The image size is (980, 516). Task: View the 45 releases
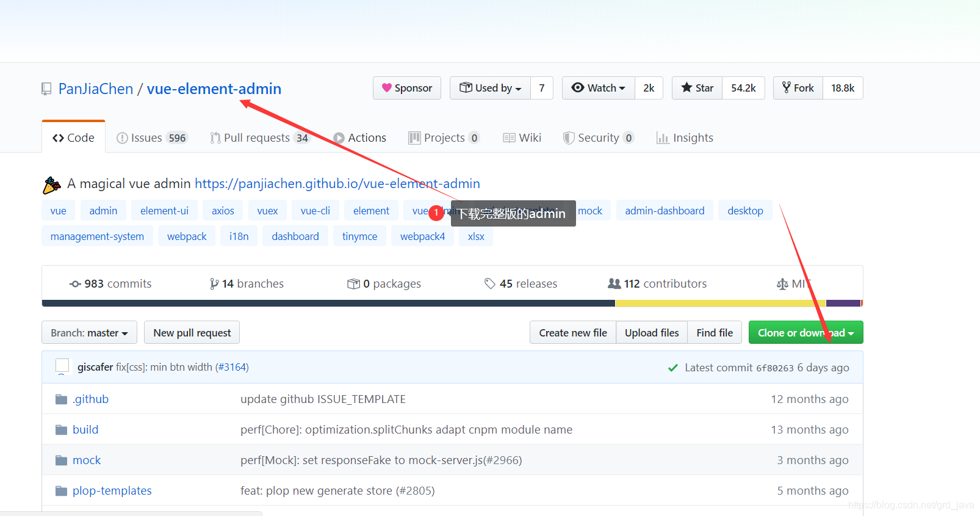click(x=521, y=283)
